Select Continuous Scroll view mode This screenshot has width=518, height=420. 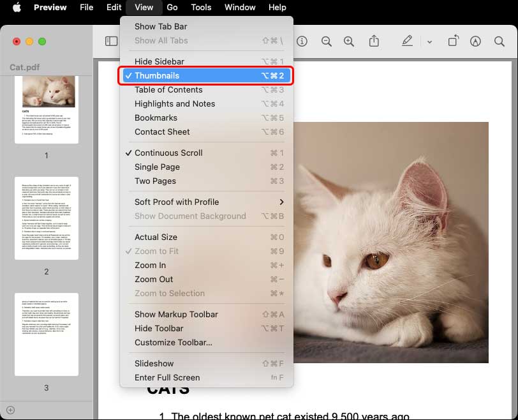tap(207, 153)
